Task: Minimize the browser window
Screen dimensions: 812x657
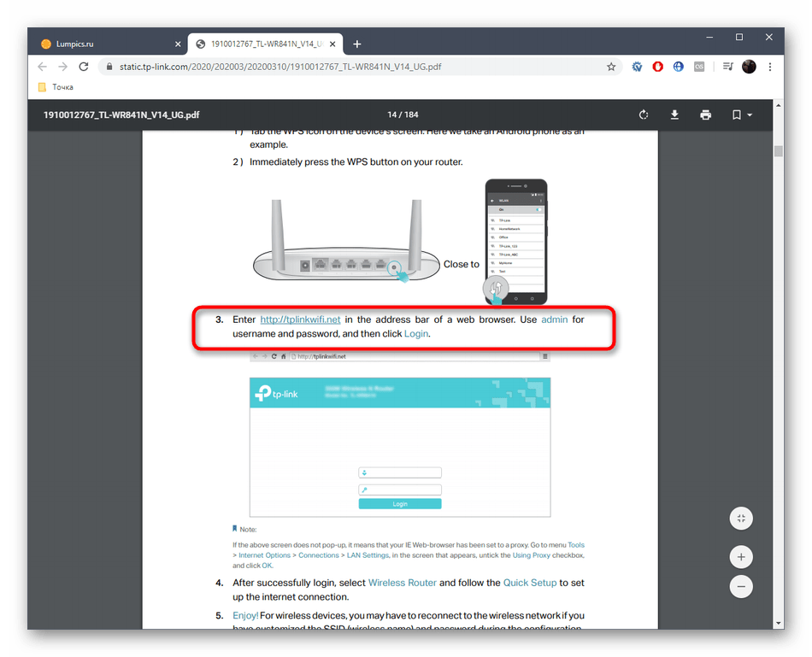Action: 709,38
